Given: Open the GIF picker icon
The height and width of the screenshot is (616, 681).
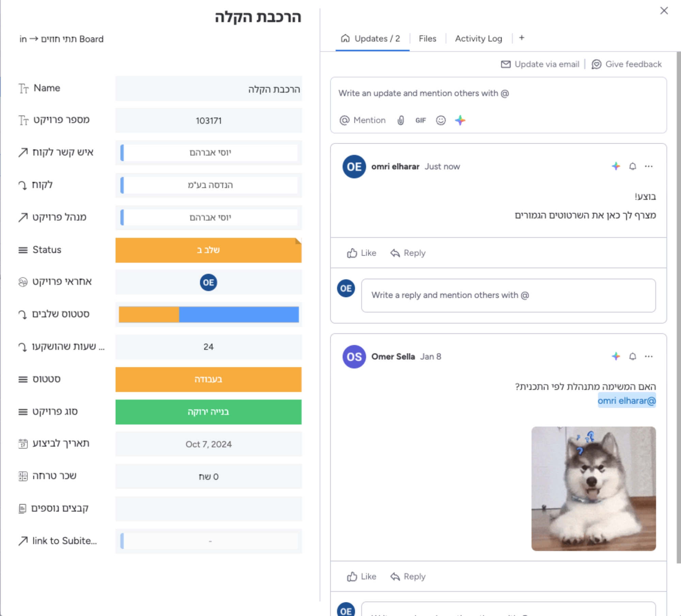Looking at the screenshot, I should click(421, 120).
